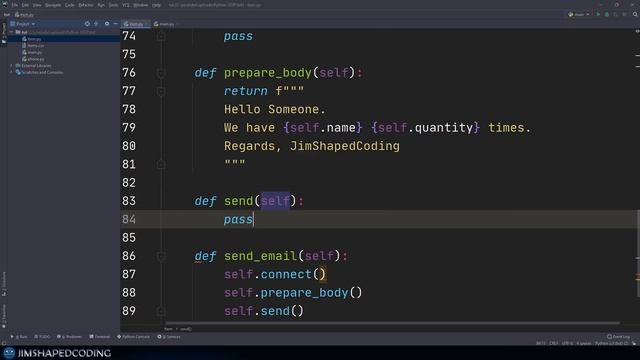Click line number 84 in gutter
The height and width of the screenshot is (360, 640).
[129, 220]
